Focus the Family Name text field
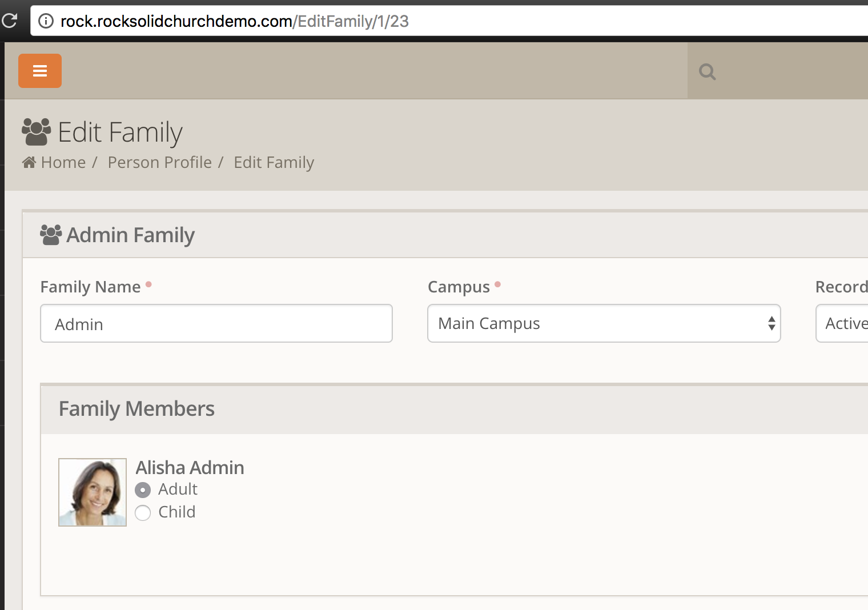The image size is (868, 610). pyautogui.click(x=216, y=323)
